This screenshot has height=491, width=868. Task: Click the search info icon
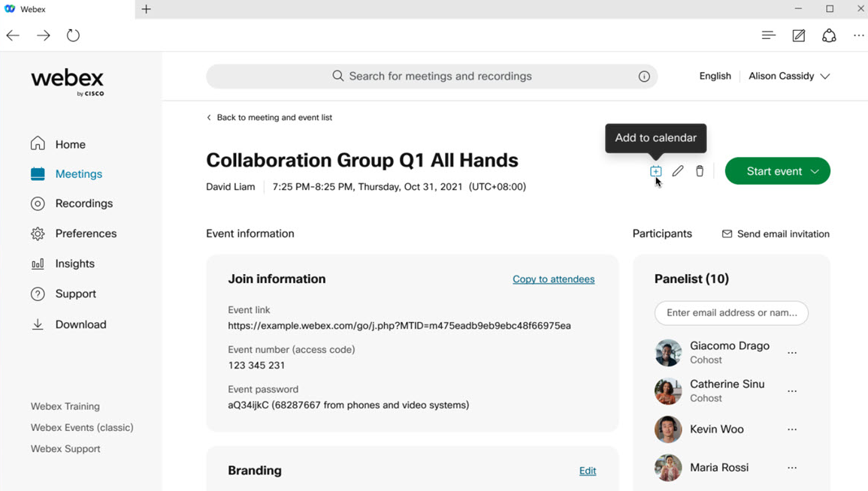click(644, 77)
